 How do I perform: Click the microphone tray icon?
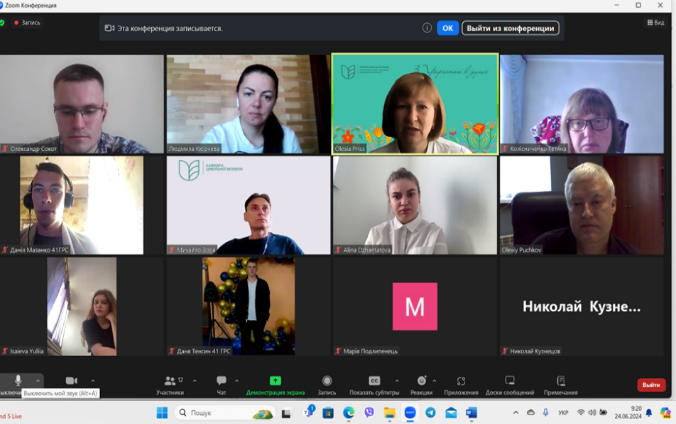click(x=545, y=413)
